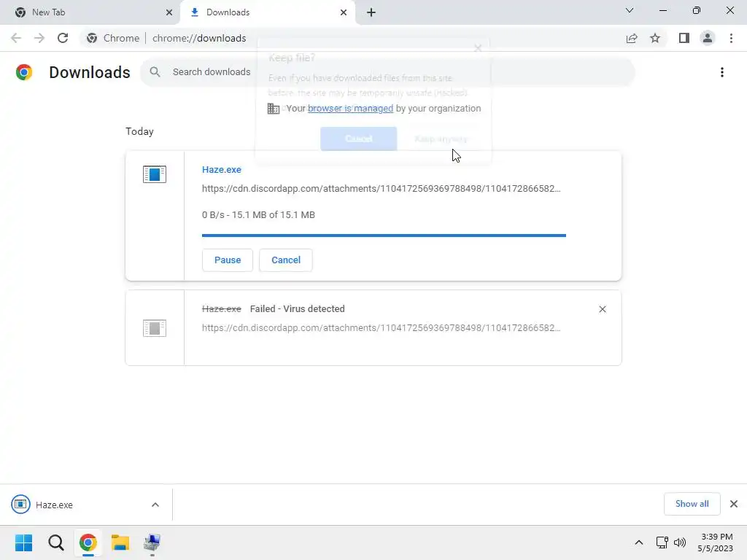The height and width of the screenshot is (560, 747).
Task: Remove failed Haze.exe entry from list
Action: (602, 309)
